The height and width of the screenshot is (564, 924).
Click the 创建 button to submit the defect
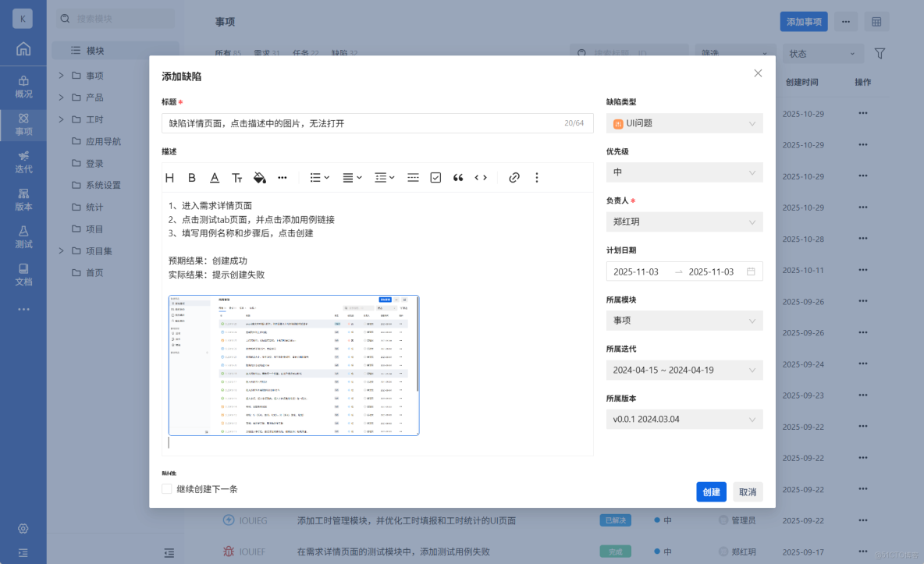[x=711, y=491]
